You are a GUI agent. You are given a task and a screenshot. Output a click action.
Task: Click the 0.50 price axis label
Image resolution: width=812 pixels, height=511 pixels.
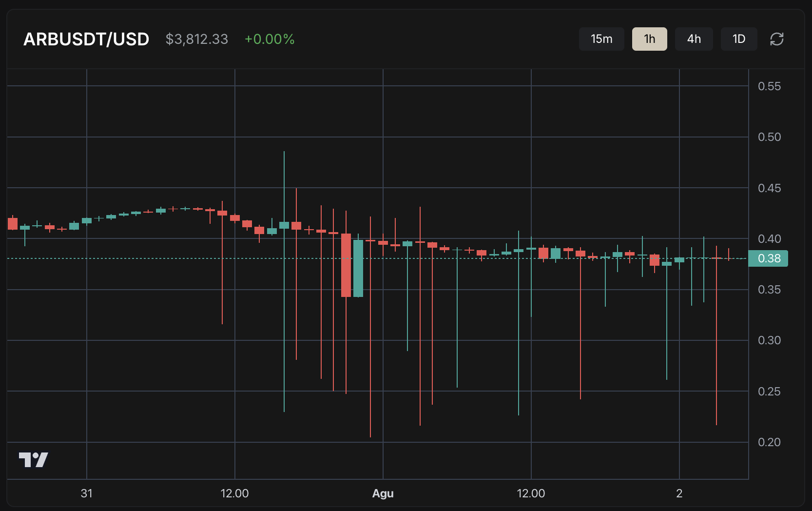point(769,137)
